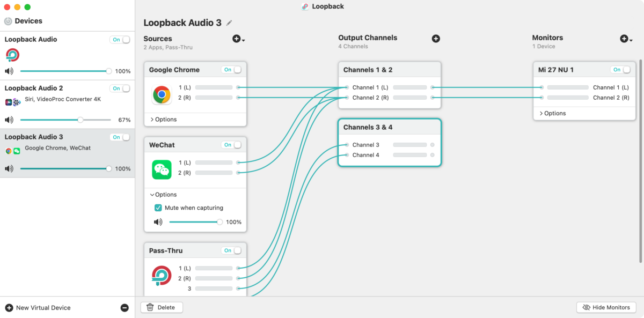Click the speaker icon in Loopback Audio 3 row
Image resolution: width=644 pixels, height=318 pixels.
(x=9, y=168)
